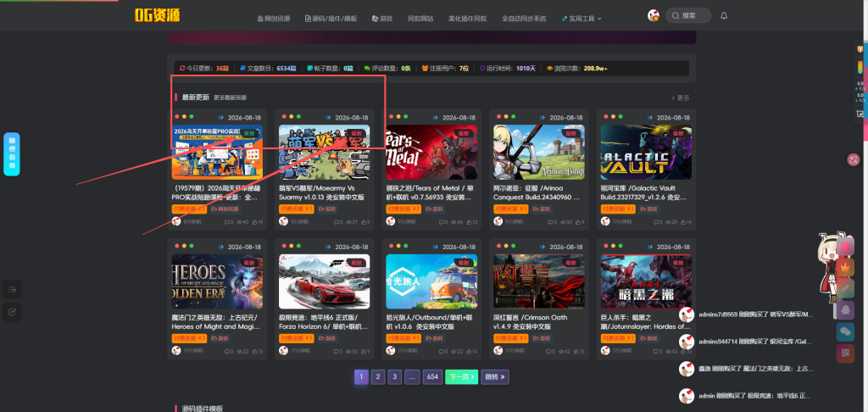Open the Crimson Oath thumbnail
868x412 pixels.
point(539,281)
